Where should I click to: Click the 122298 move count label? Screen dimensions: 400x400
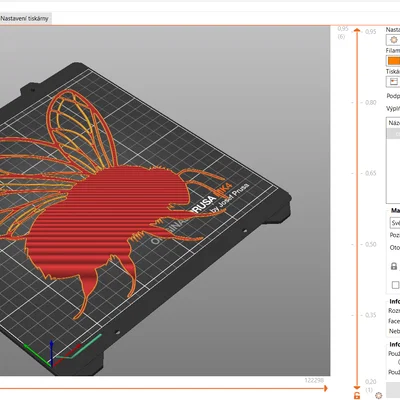click(x=314, y=380)
